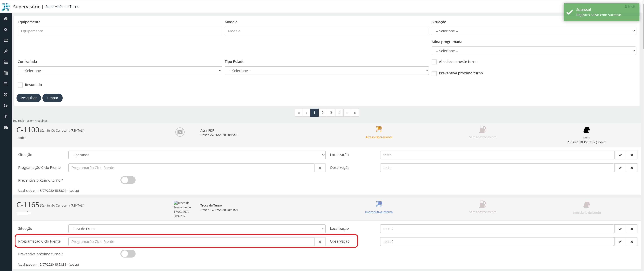Check Preventiva próximo turno filter checkbox
The width and height of the screenshot is (644, 271).
434,73
